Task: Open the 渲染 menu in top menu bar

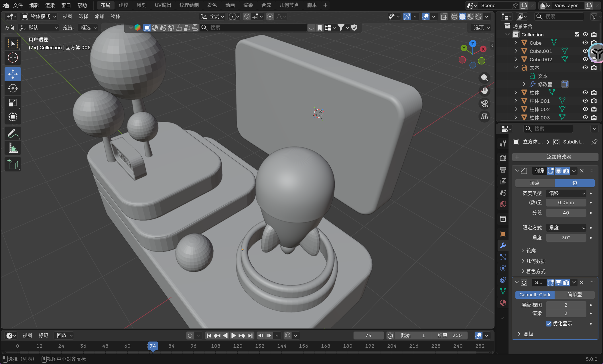Action: click(x=50, y=5)
